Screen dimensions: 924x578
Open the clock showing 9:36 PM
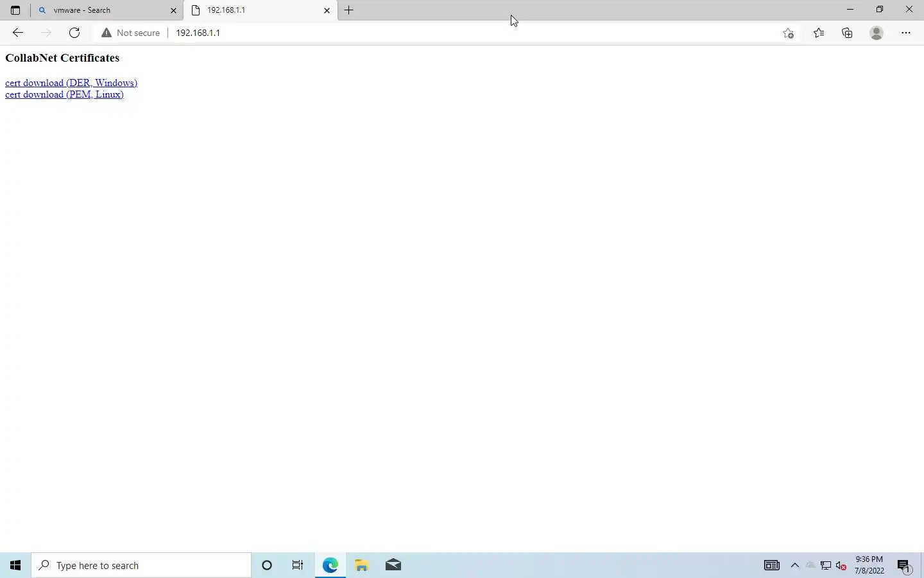(x=869, y=565)
